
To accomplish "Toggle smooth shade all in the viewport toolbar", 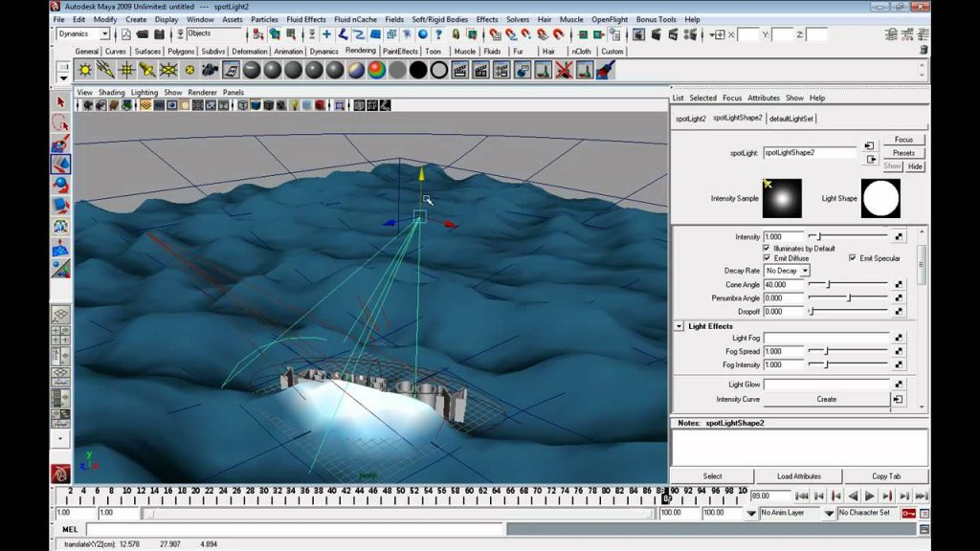I will coord(256,105).
